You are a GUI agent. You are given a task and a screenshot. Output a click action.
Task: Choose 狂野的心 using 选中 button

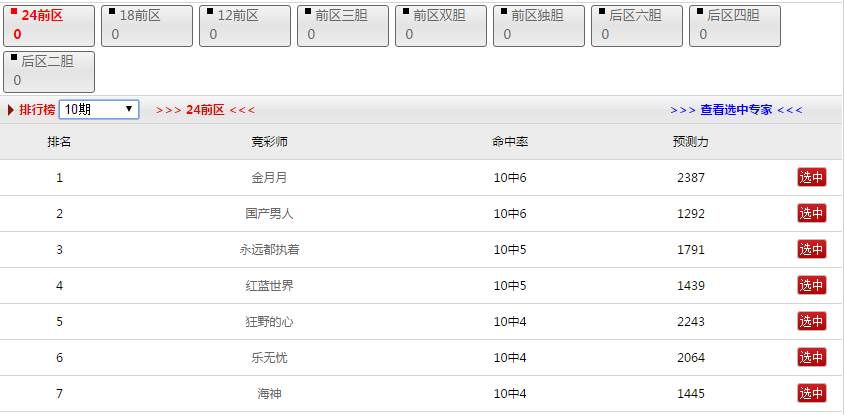point(811,321)
